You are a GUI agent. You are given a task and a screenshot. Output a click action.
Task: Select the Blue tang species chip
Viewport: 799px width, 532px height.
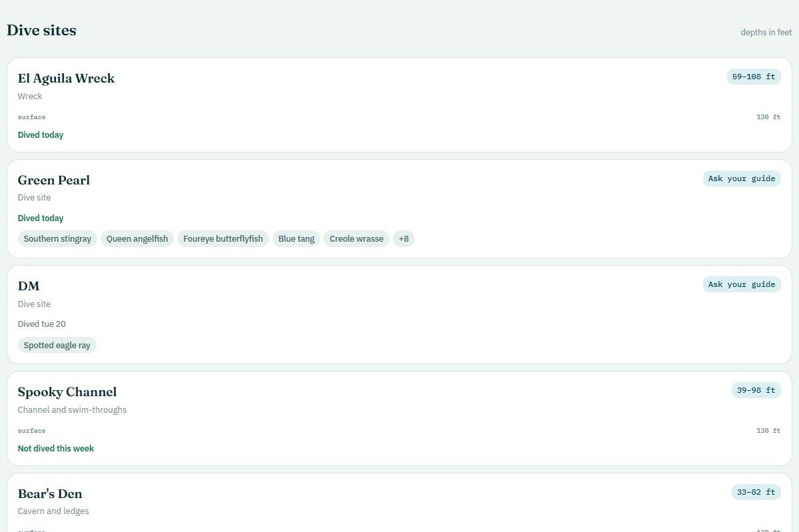click(x=296, y=238)
